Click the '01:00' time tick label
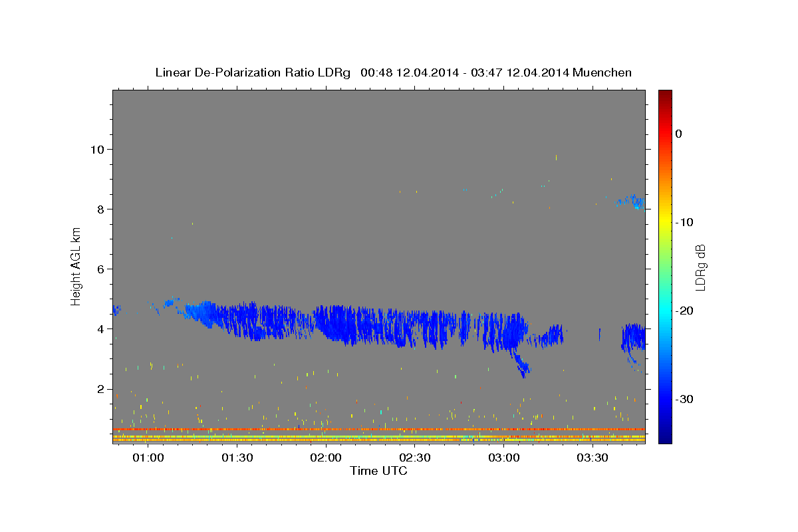This screenshot has height=532, width=798. pos(148,458)
